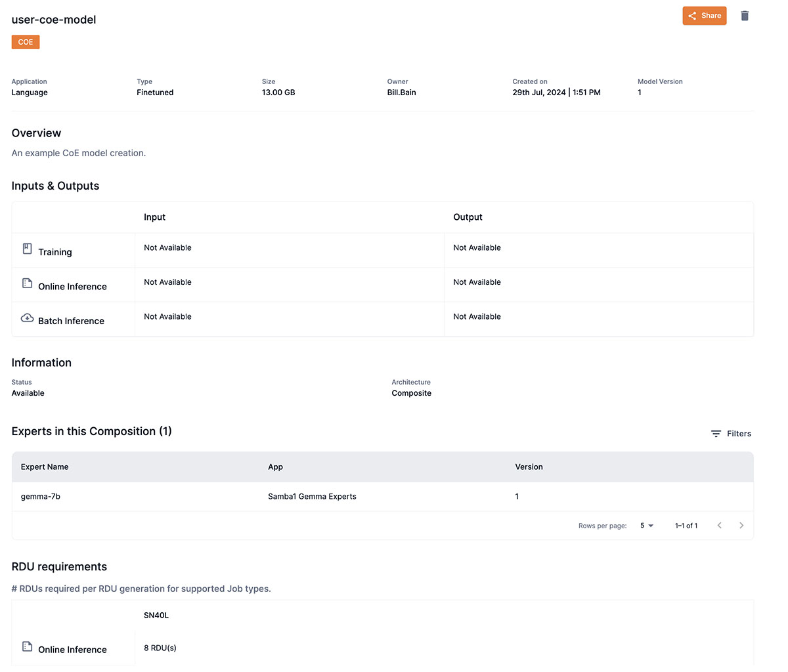This screenshot has width=788, height=672.
Task: Delete the model using the trash icon
Action: click(x=745, y=15)
